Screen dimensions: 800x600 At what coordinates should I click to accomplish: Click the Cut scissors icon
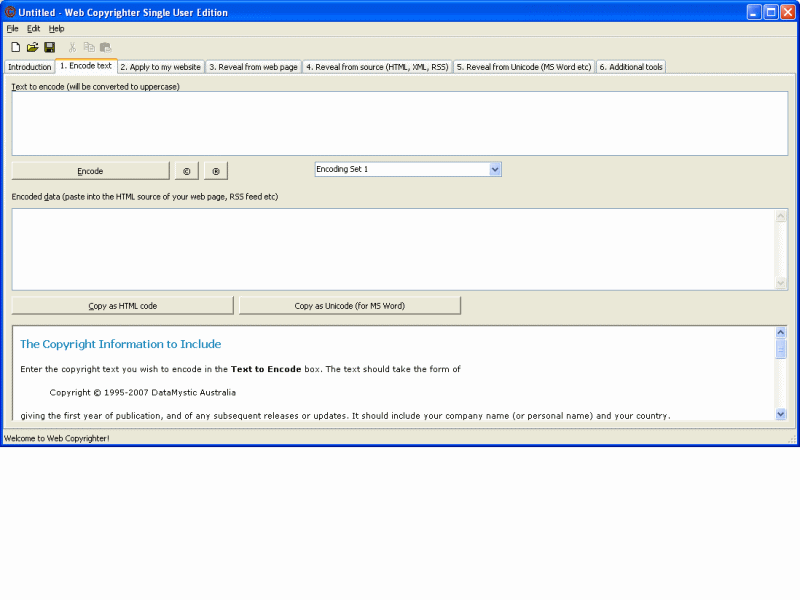click(71, 46)
